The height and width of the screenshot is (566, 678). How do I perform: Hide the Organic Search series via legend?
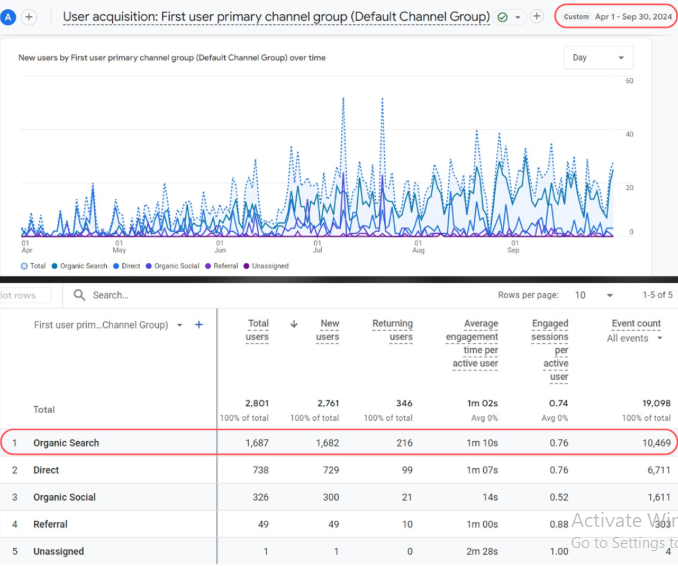pyautogui.click(x=81, y=266)
